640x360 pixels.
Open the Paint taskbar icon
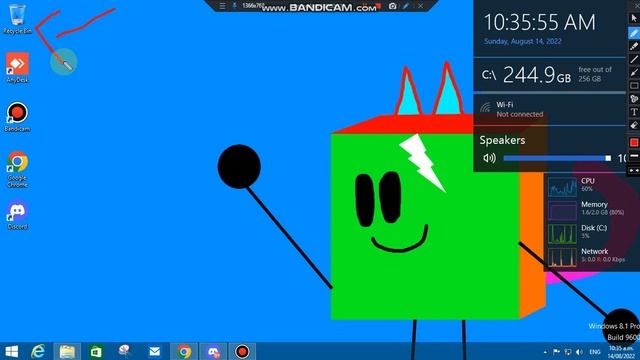click(125, 351)
